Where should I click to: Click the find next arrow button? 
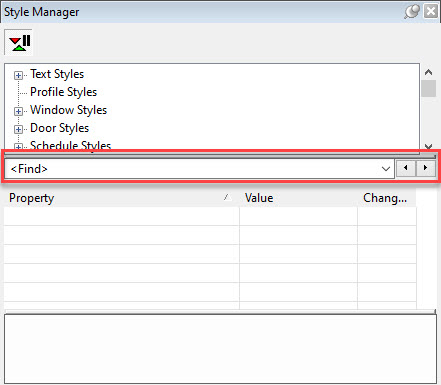426,168
